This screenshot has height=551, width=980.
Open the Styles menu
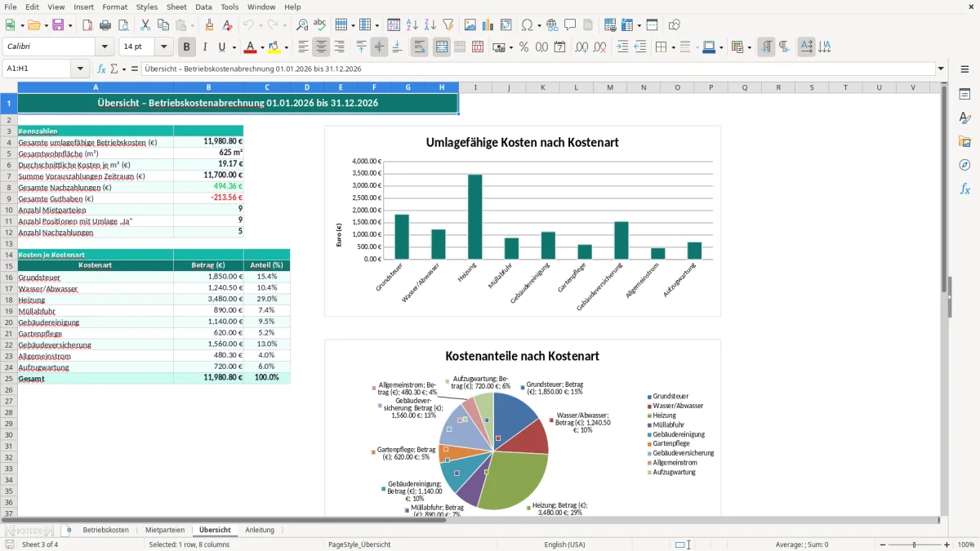coord(147,7)
